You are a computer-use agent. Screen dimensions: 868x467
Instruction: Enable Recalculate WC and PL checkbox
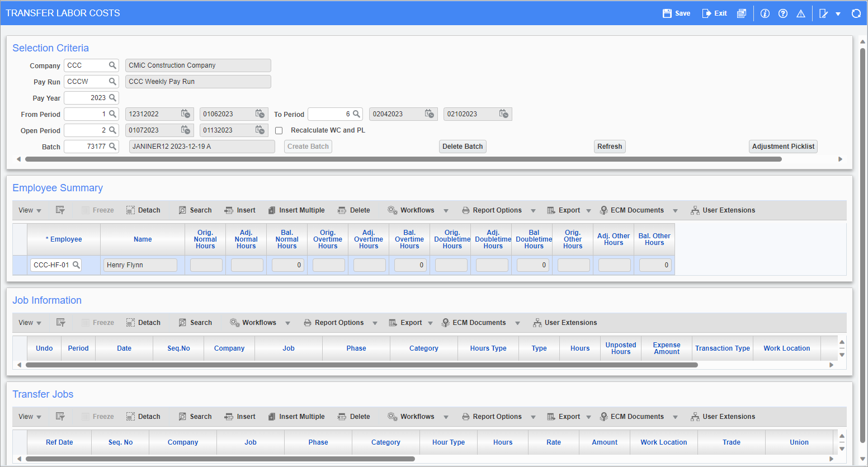[279, 131]
